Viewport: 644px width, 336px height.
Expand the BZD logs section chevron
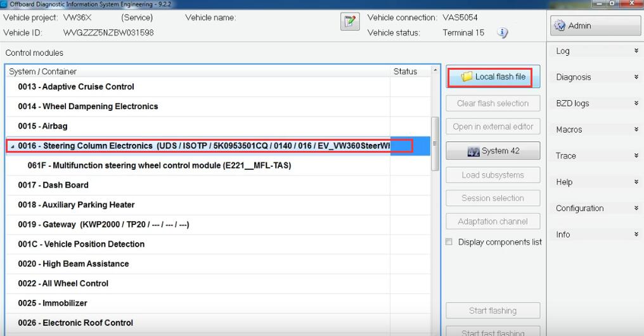(x=636, y=103)
